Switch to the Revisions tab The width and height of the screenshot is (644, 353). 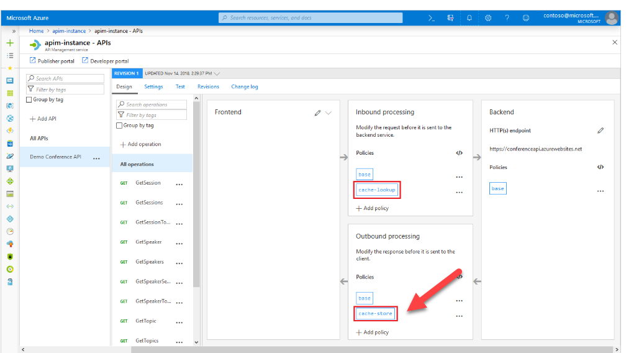point(208,87)
